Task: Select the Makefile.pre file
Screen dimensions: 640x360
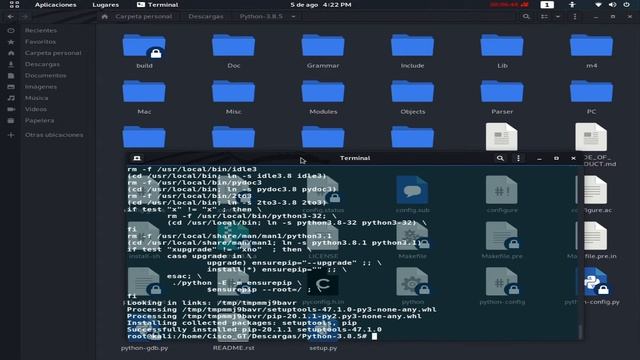Action: [502, 241]
